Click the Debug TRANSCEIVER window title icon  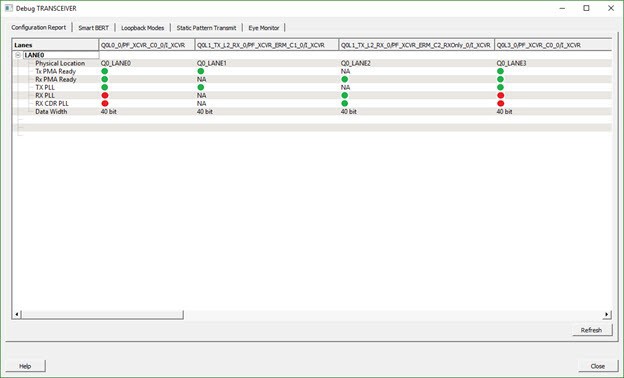[8, 8]
